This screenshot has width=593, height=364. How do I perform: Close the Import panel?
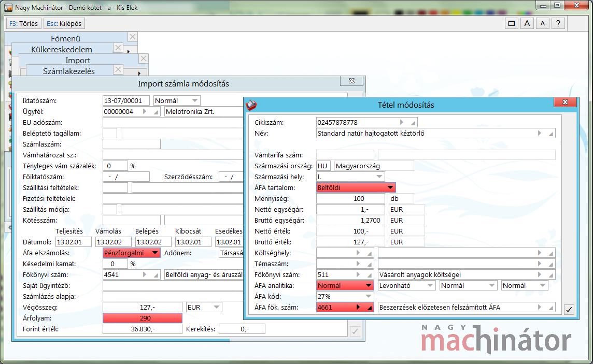coord(144,59)
